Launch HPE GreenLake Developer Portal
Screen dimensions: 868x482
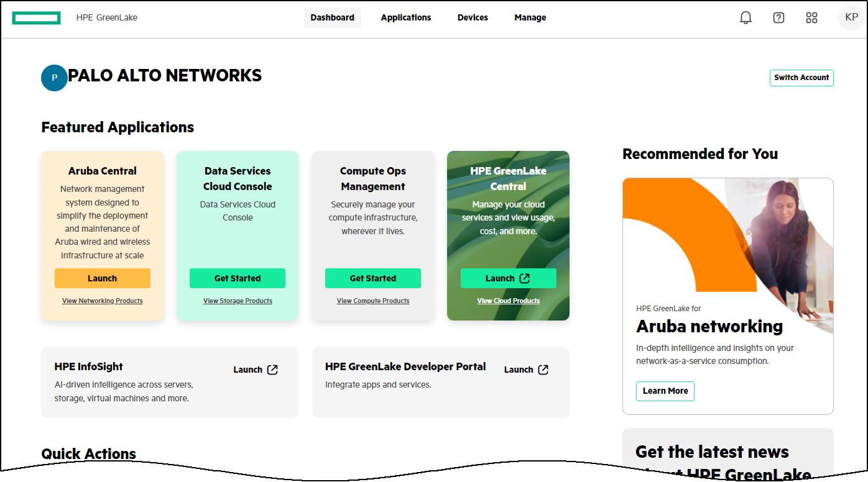[526, 370]
